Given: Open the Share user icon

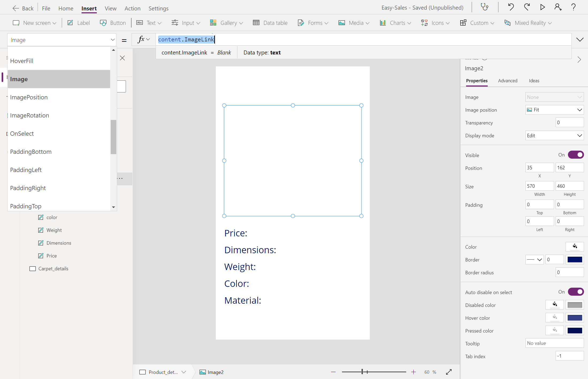Looking at the screenshot, I should click(x=558, y=7).
